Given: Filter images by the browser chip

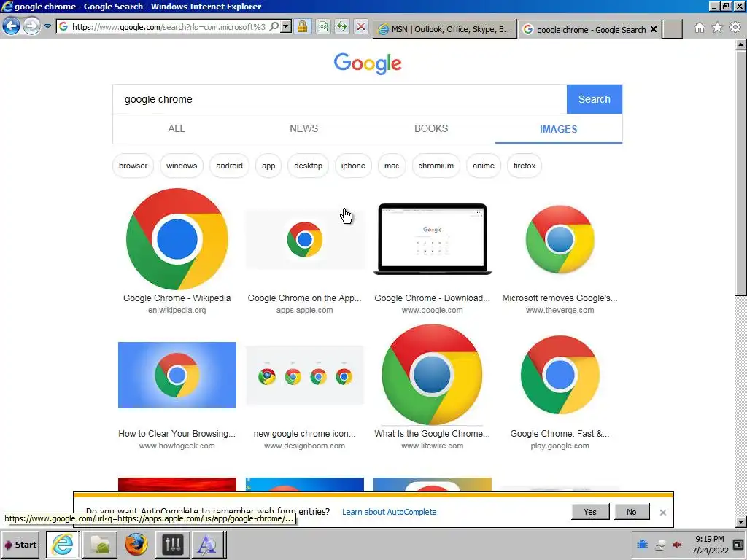Looking at the screenshot, I should click(133, 166).
